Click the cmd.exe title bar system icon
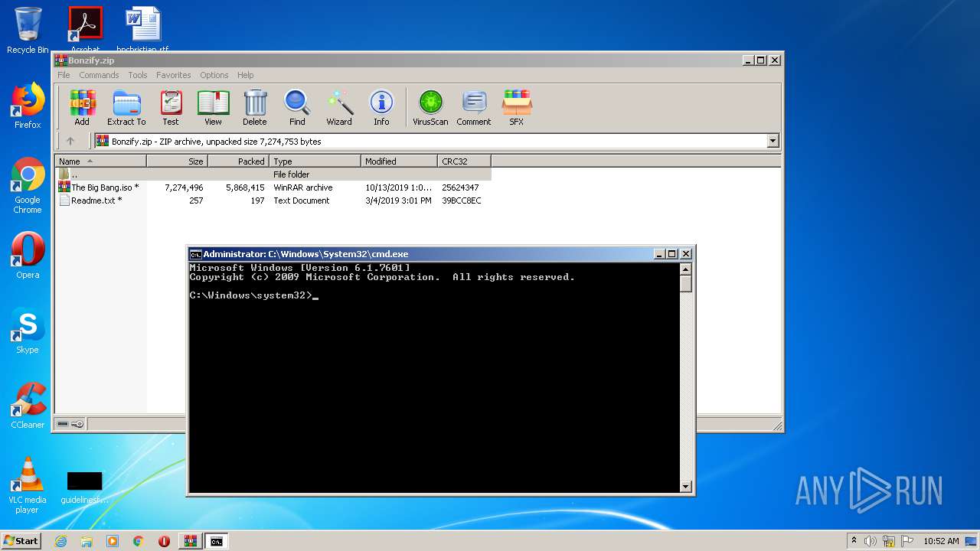The width and height of the screenshot is (980, 551). (x=195, y=254)
